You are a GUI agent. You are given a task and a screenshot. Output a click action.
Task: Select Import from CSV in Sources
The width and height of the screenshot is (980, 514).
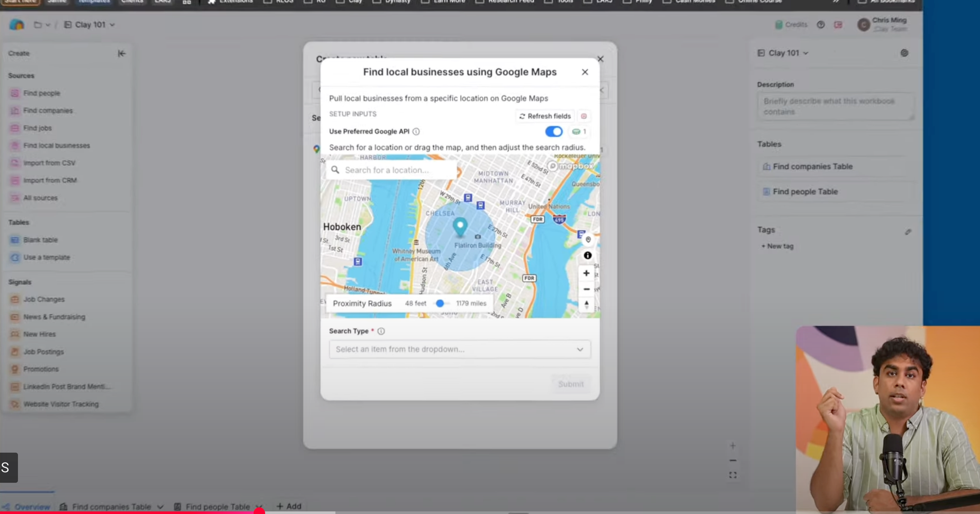49,163
